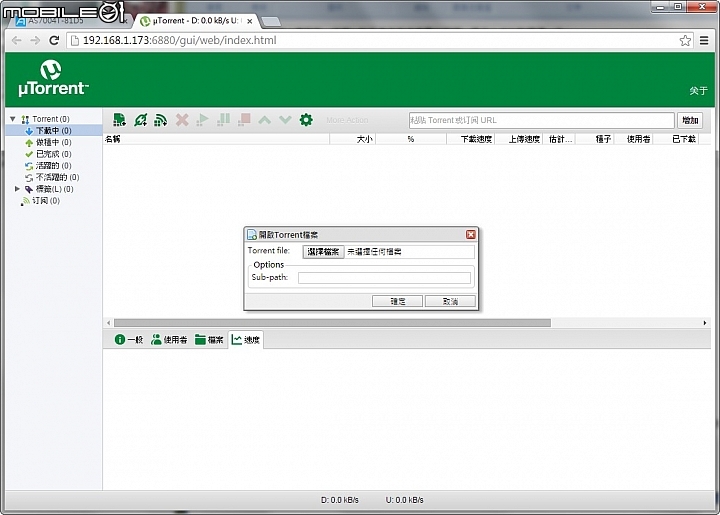Open settings with the green gear icon
The width and height of the screenshot is (720, 515).
point(306,120)
